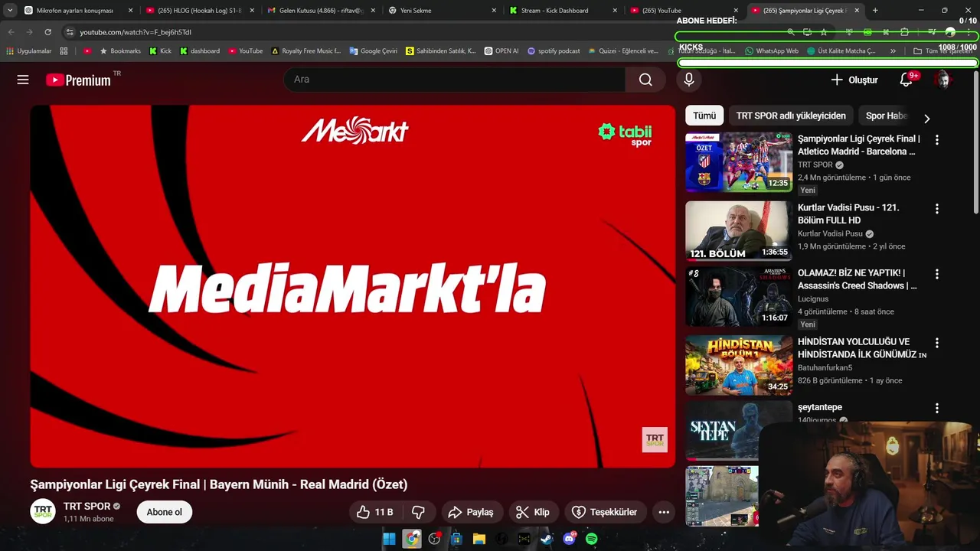
Task: Open the Uygulamalar apps shortcut
Action: pos(28,51)
